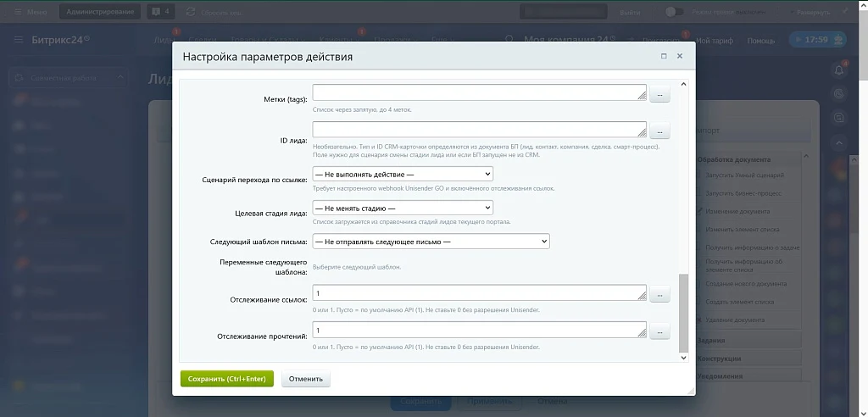Click the Отслеживание ссылок input field
868x417 pixels.
(x=480, y=292)
